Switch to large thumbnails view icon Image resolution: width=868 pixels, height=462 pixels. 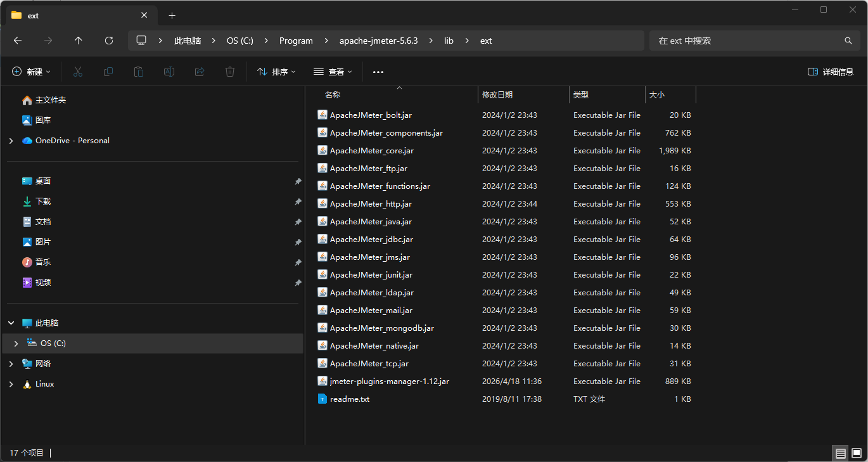(x=856, y=453)
